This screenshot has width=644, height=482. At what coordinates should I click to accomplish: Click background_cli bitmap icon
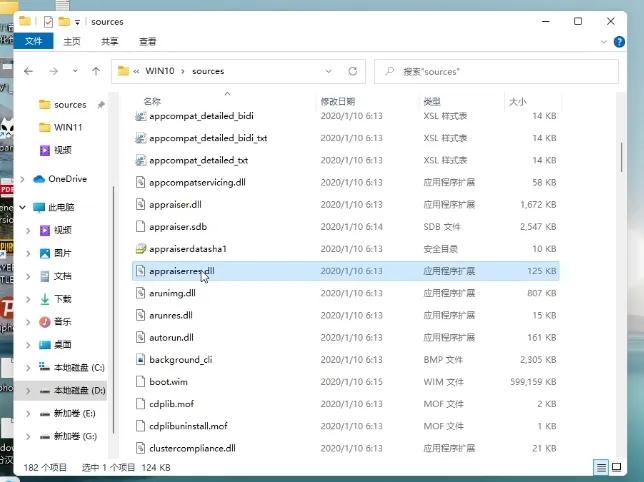(140, 360)
